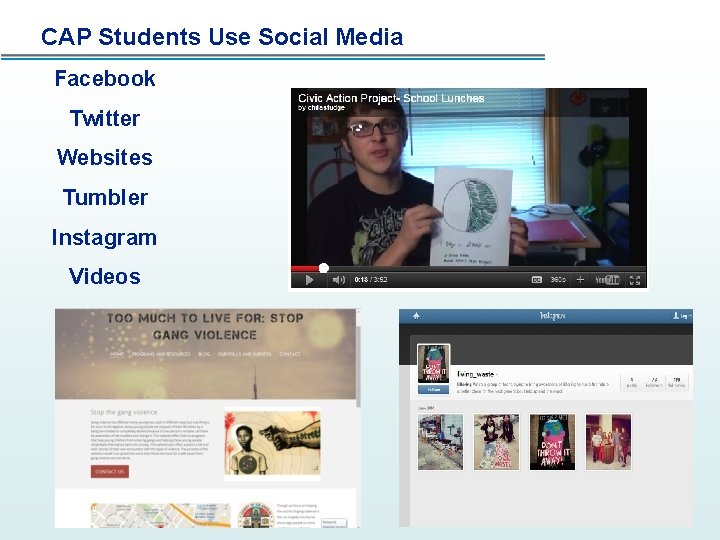Viewport: 720px width, 540px height.
Task: Click the Instagram home icon
Action: [x=416, y=315]
